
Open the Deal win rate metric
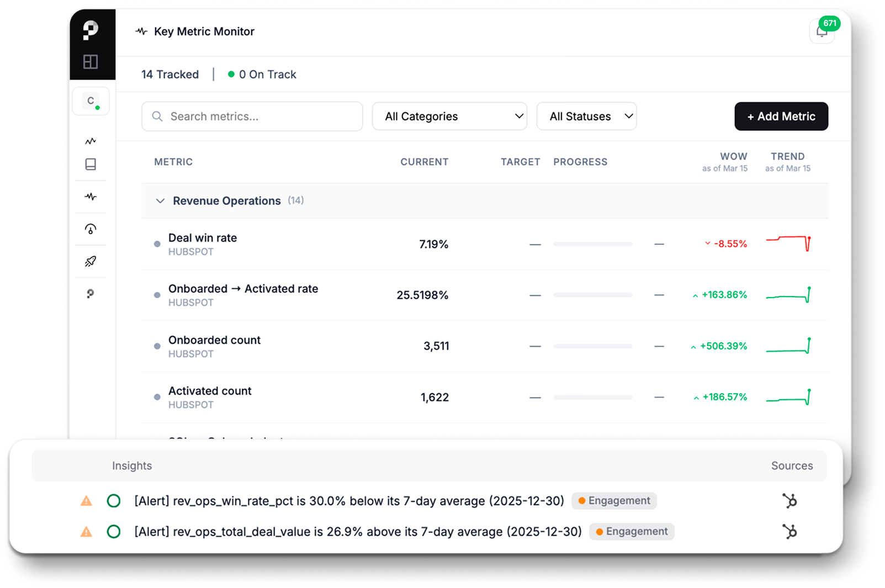point(203,238)
